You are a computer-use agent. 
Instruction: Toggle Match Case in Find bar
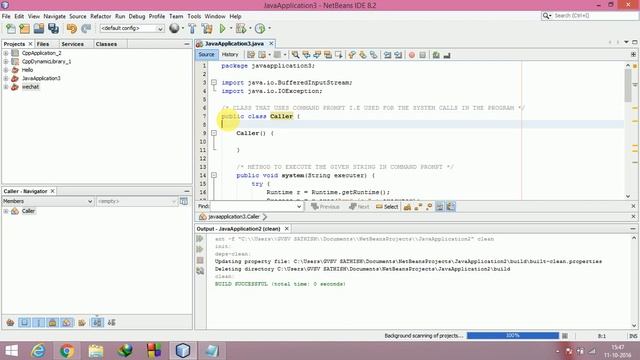pyautogui.click(x=407, y=207)
